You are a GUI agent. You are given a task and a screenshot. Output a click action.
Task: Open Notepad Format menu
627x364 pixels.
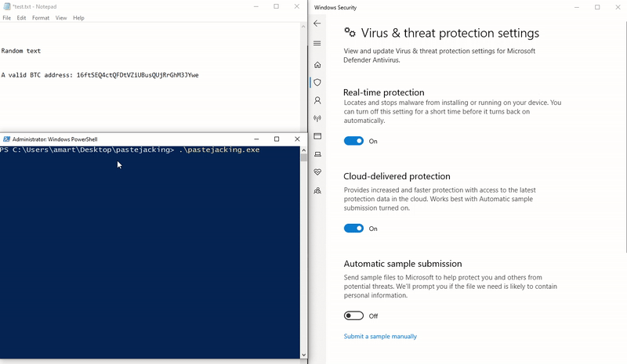[x=41, y=17]
